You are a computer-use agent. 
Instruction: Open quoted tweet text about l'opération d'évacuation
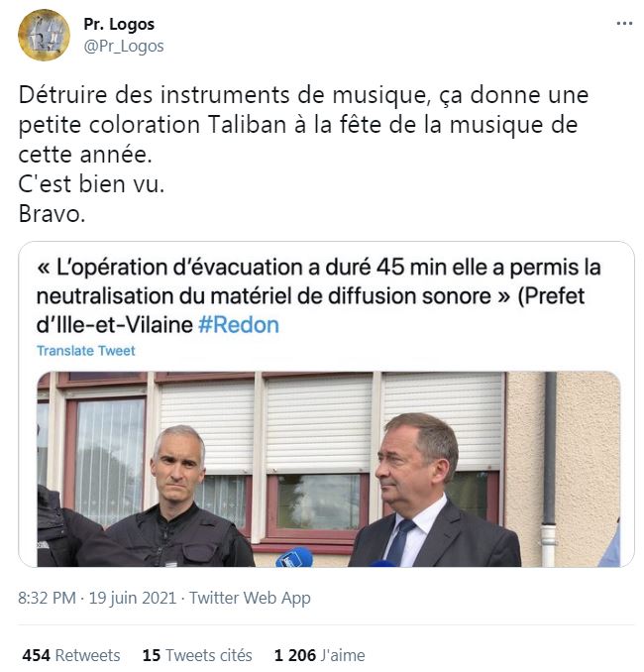click(x=319, y=295)
